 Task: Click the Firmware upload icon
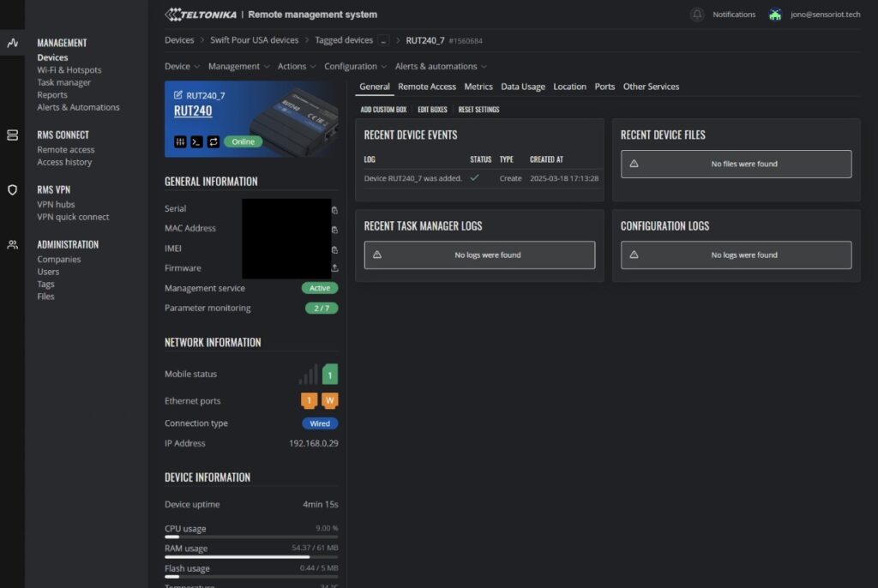tap(334, 268)
